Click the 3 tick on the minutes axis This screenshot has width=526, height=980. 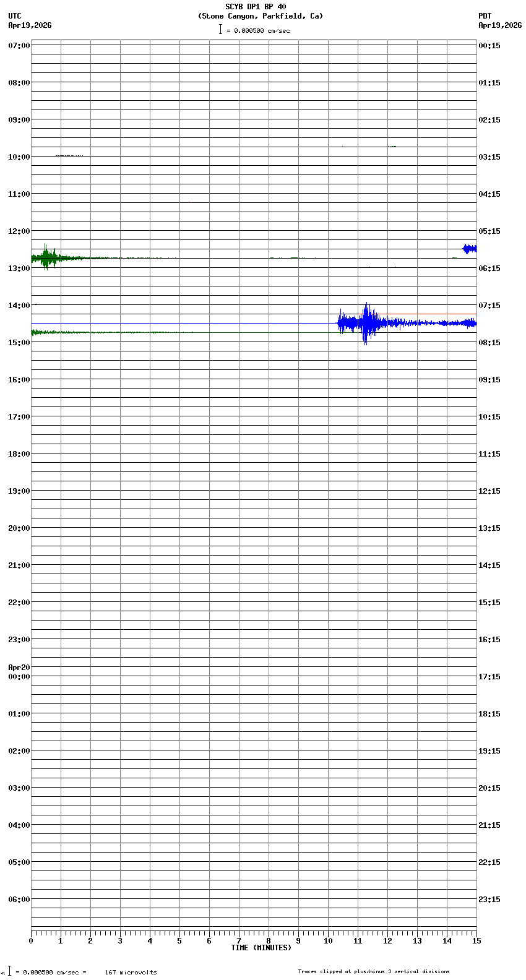[120, 941]
